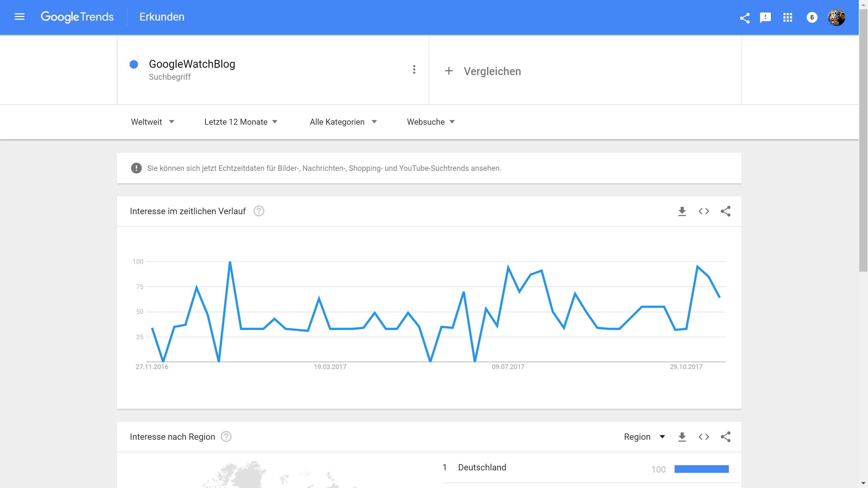Click the Google Trends logo
The image size is (868, 488).
point(77,17)
